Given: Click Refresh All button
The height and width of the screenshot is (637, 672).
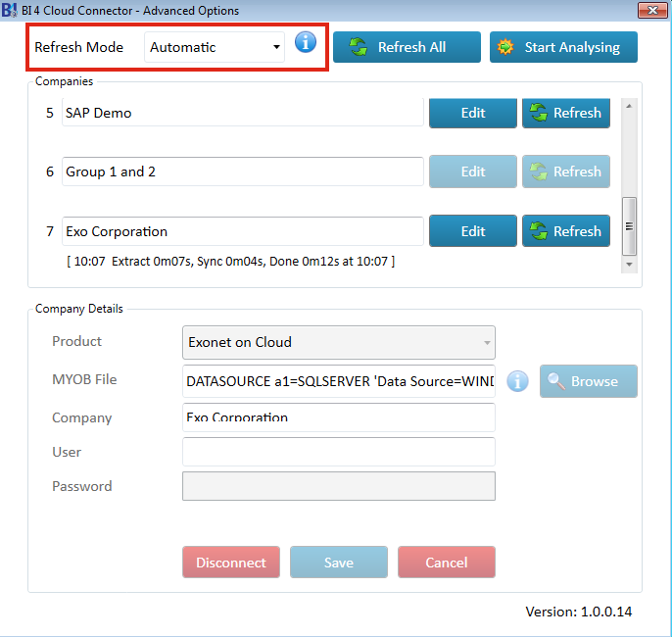Looking at the screenshot, I should click(407, 47).
